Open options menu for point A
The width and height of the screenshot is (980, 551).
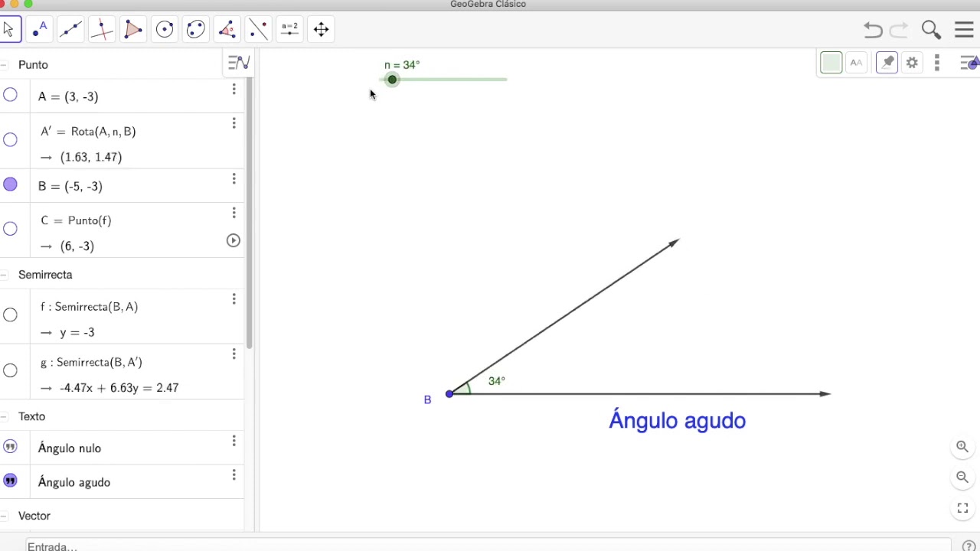(234, 90)
